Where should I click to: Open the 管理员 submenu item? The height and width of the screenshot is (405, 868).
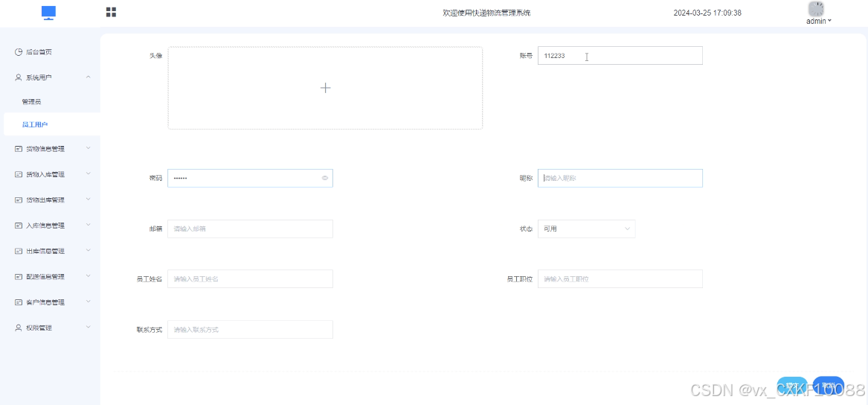coord(31,102)
